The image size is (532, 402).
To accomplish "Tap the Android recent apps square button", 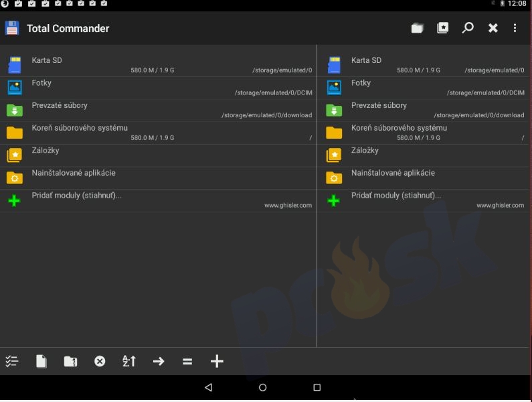I will point(317,387).
